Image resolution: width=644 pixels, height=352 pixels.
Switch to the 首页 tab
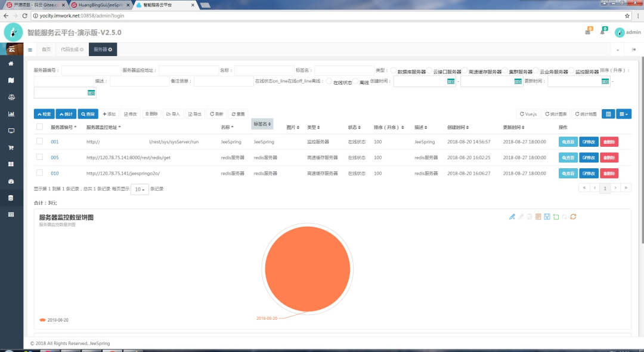[45, 50]
